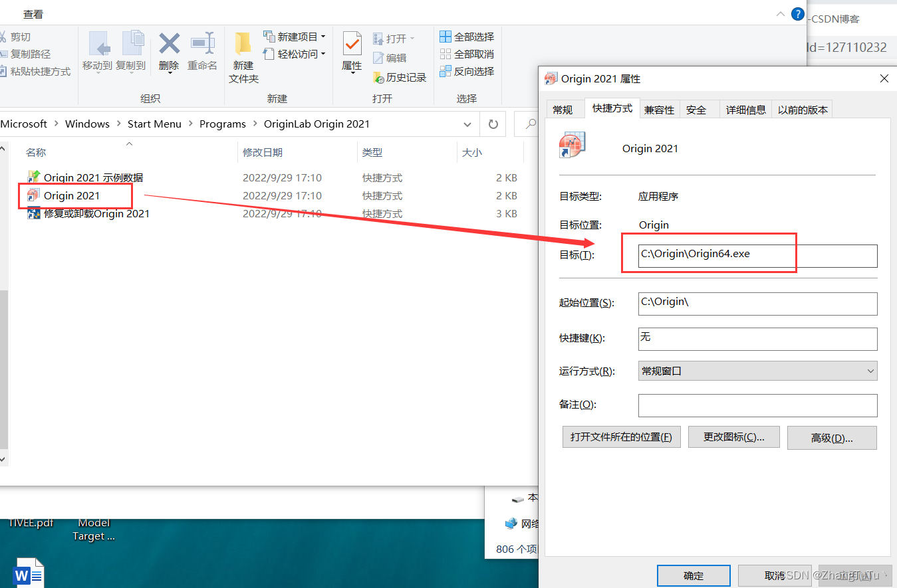The image size is (897, 588).
Task: Click Select all (全部选择) in ribbon
Action: pyautogui.click(x=467, y=37)
